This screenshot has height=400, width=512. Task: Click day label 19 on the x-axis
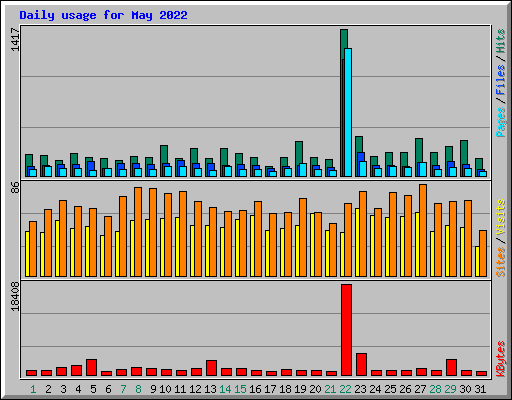tap(300, 389)
